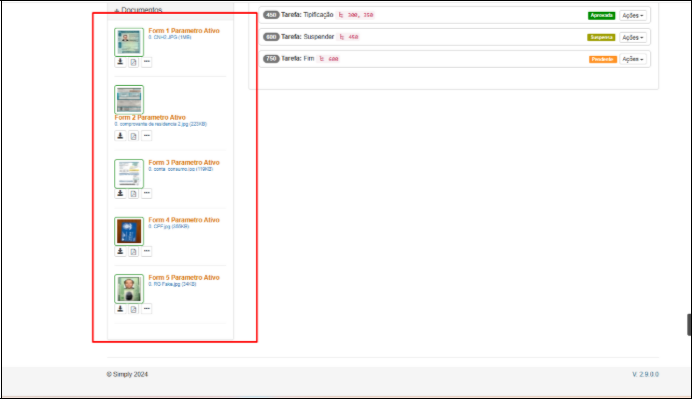This screenshot has height=399, width=692.
Task: Open more options for Form 3 document
Action: pyautogui.click(x=147, y=193)
